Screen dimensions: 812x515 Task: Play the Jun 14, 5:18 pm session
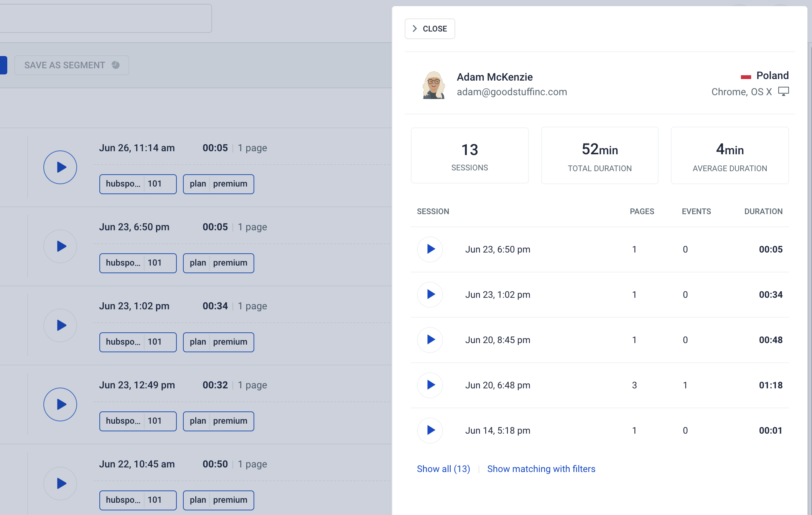pyautogui.click(x=430, y=431)
